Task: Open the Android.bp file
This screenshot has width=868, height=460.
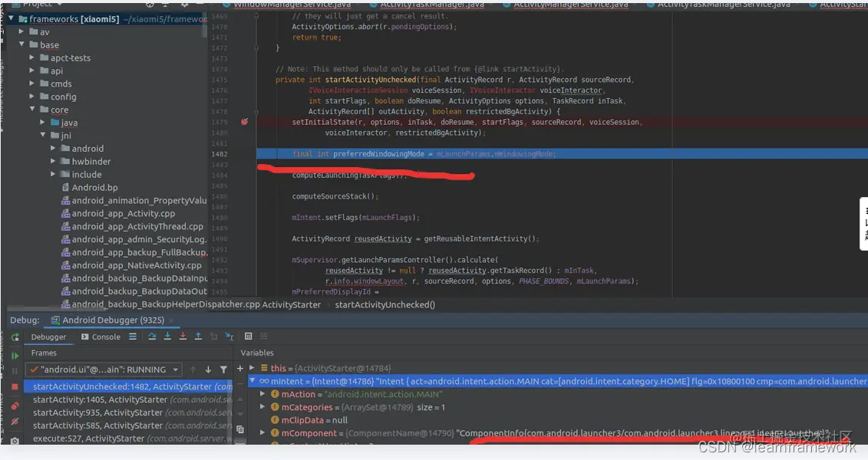Action: pyautogui.click(x=89, y=187)
